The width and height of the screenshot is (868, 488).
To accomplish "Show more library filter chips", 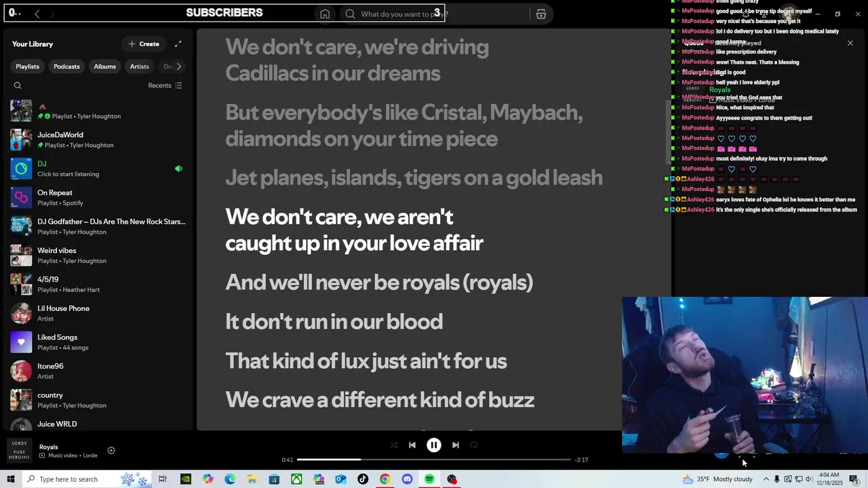I will point(178,66).
